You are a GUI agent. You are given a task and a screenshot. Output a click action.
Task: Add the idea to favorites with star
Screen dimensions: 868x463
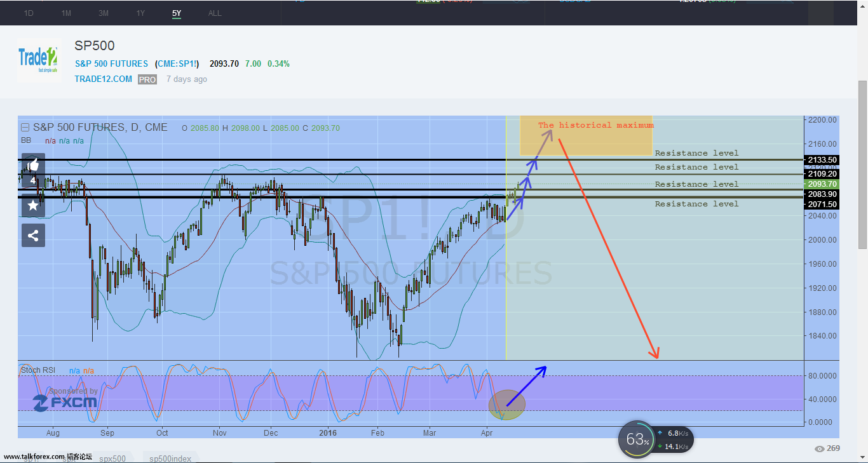point(33,205)
